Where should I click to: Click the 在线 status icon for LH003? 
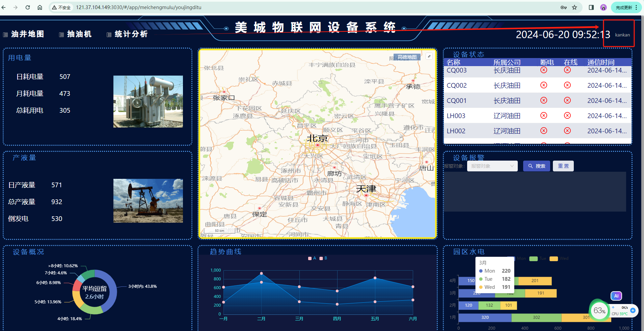point(567,115)
